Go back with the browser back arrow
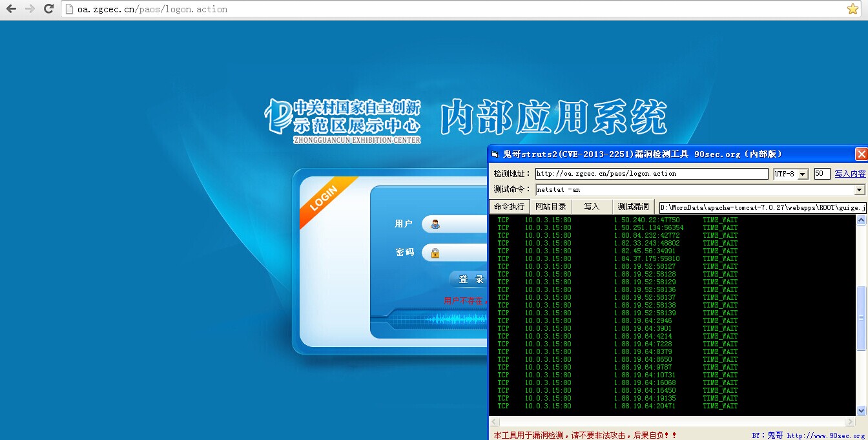The width and height of the screenshot is (868, 440). tap(11, 9)
